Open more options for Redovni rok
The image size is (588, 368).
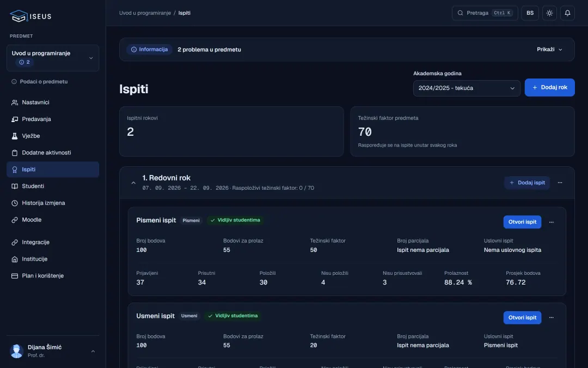pyautogui.click(x=560, y=183)
